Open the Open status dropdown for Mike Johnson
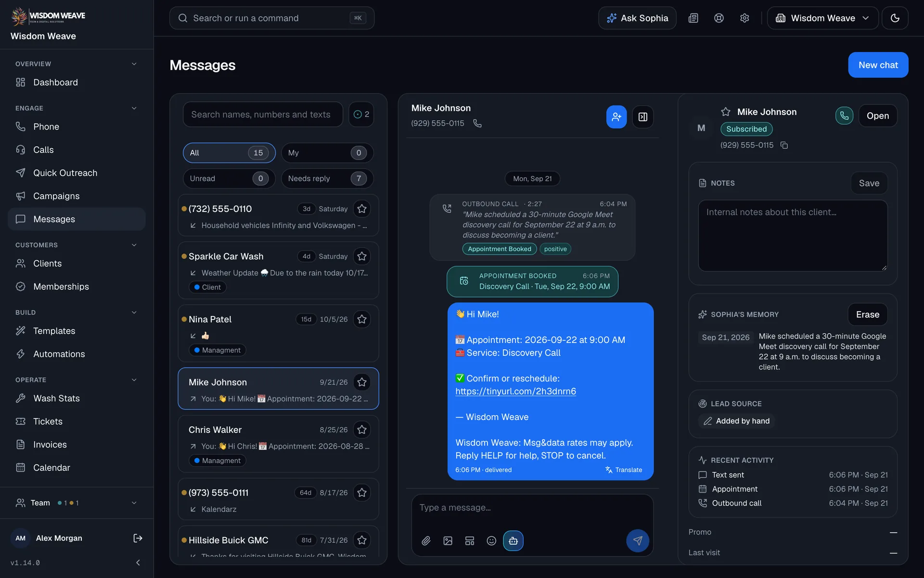The height and width of the screenshot is (578, 924). click(x=878, y=116)
